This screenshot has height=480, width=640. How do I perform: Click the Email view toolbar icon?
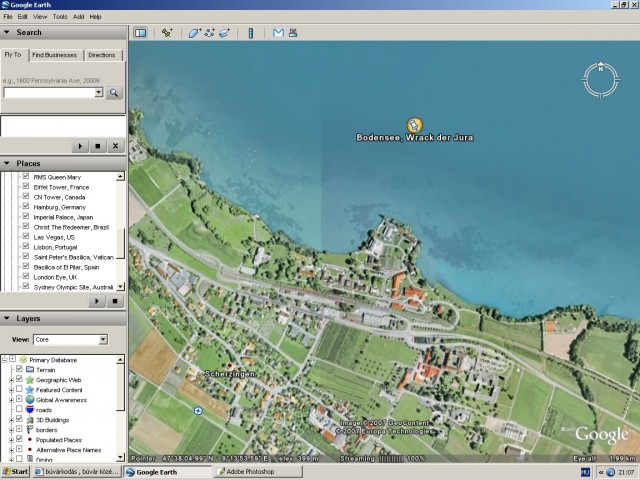pos(279,33)
